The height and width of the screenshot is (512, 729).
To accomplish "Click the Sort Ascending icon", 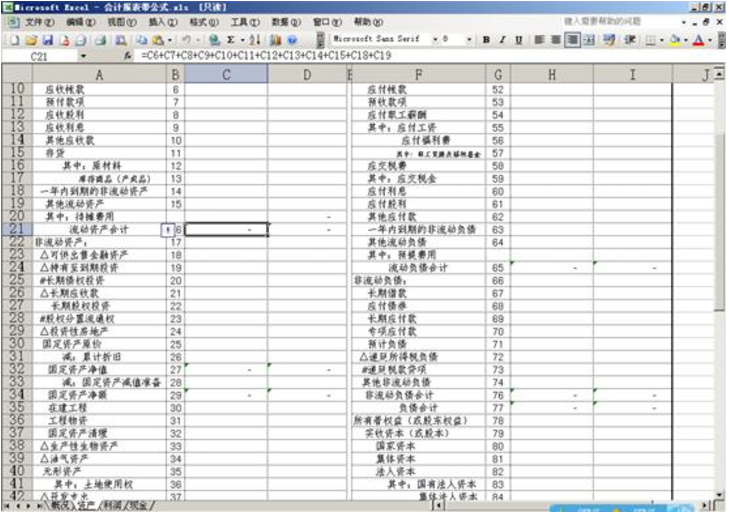I will point(255,40).
